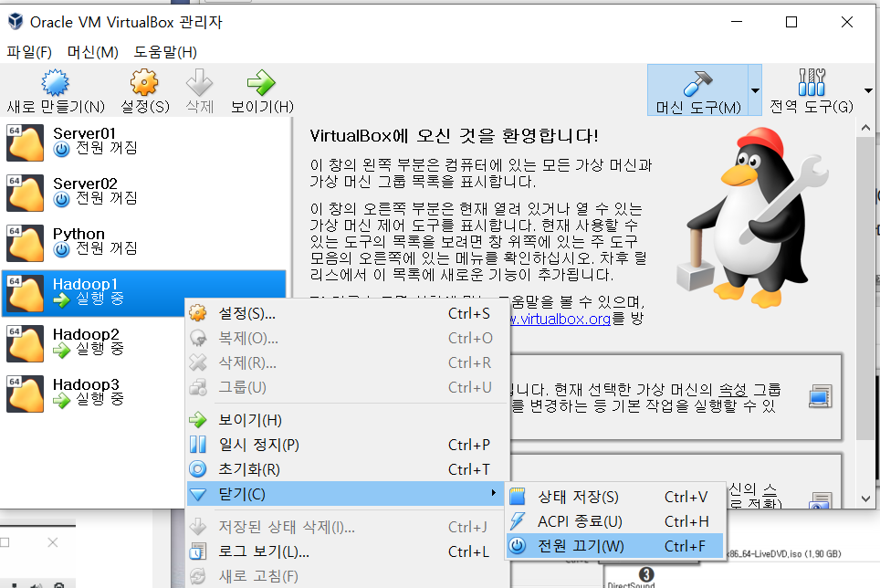880x588 pixels.
Task: Expand the Machine Tools dropdown arrow
Action: tap(756, 90)
